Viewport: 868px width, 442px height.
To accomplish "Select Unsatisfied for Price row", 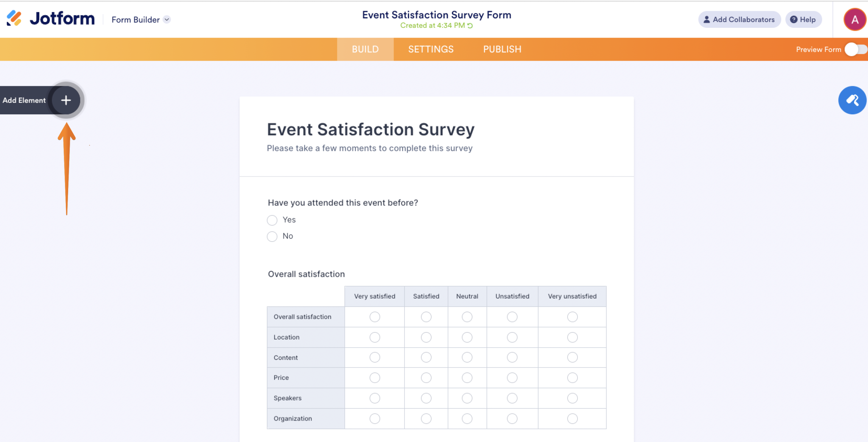I will 512,378.
